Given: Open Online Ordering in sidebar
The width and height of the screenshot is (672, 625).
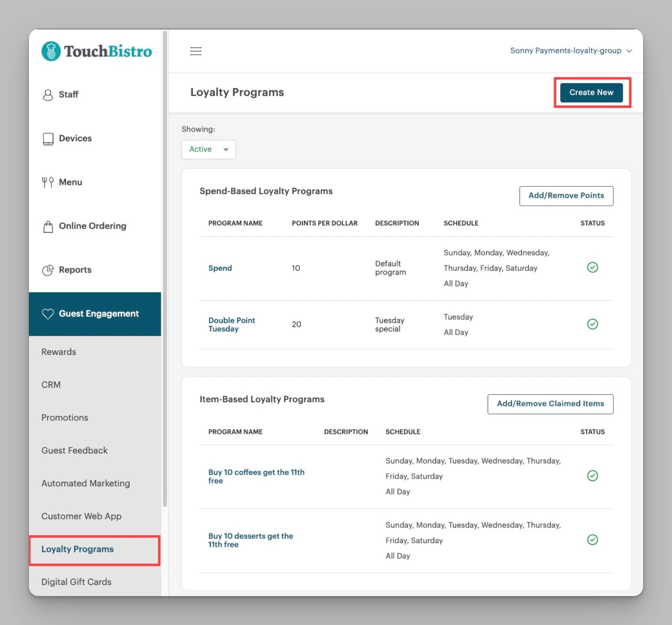Looking at the screenshot, I should coord(95,226).
